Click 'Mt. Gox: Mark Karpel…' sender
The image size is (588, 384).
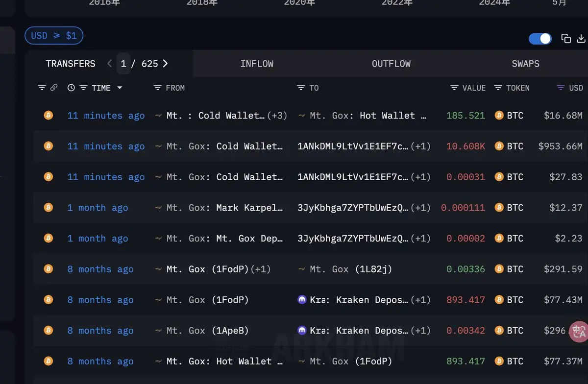[224, 208]
